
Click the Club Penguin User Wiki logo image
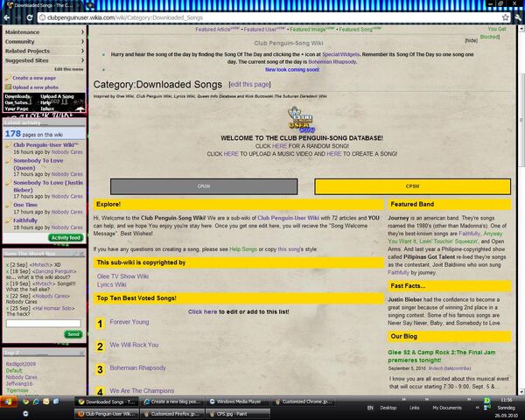[301, 120]
